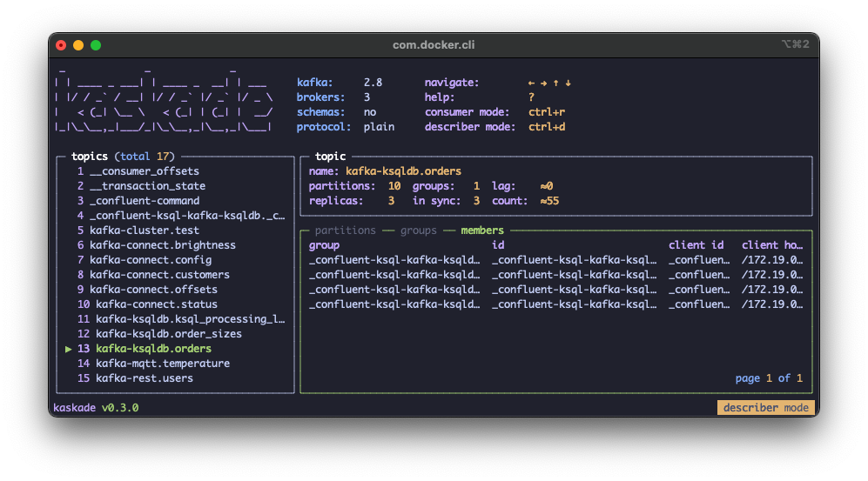Click the ? help shortcut
The image size is (868, 481).
coord(531,97)
